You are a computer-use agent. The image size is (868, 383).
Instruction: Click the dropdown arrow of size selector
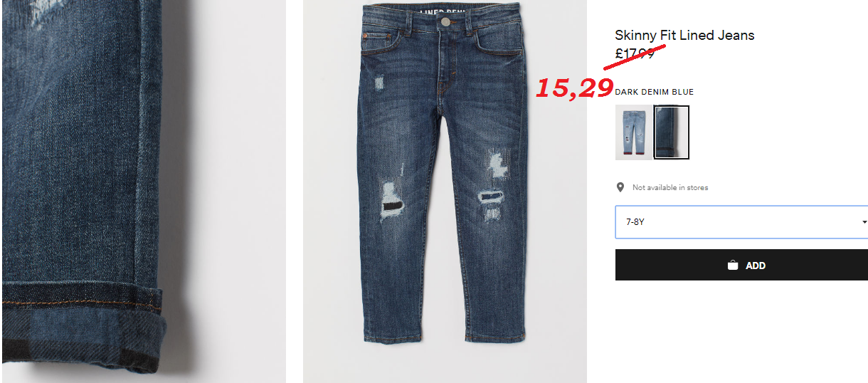(864, 222)
